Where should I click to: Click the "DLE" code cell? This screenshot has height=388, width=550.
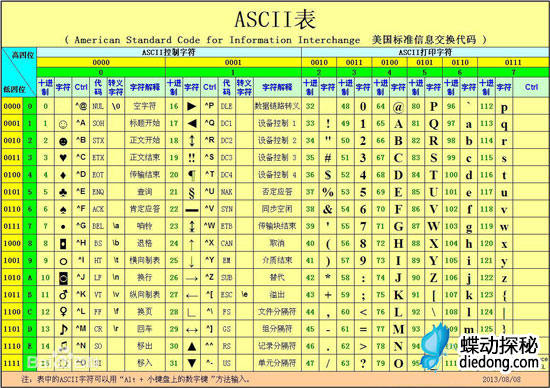(227, 106)
